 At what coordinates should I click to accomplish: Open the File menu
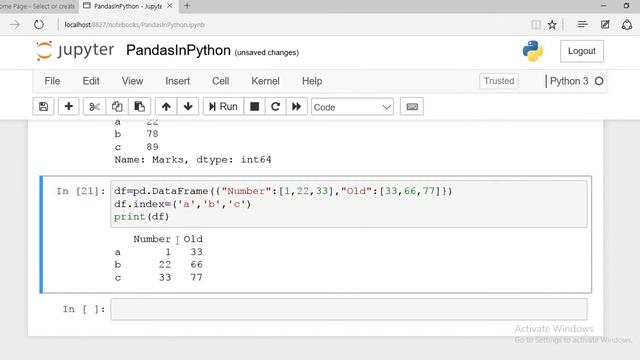[x=52, y=81]
